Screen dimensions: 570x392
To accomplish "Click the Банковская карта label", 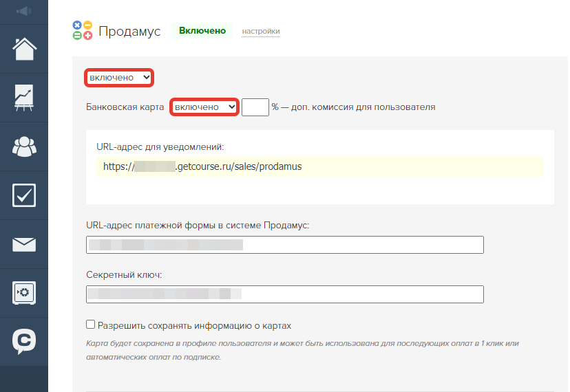I will [x=125, y=107].
